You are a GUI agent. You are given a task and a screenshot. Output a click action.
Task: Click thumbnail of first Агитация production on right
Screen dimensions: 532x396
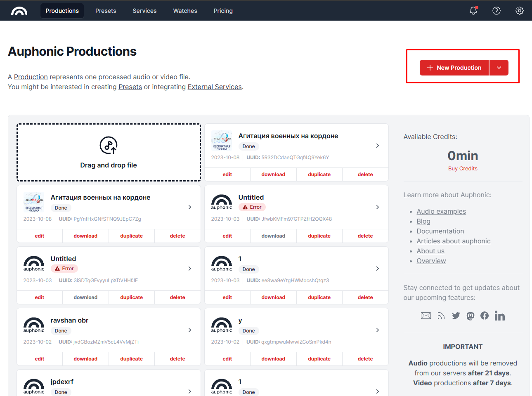222,141
